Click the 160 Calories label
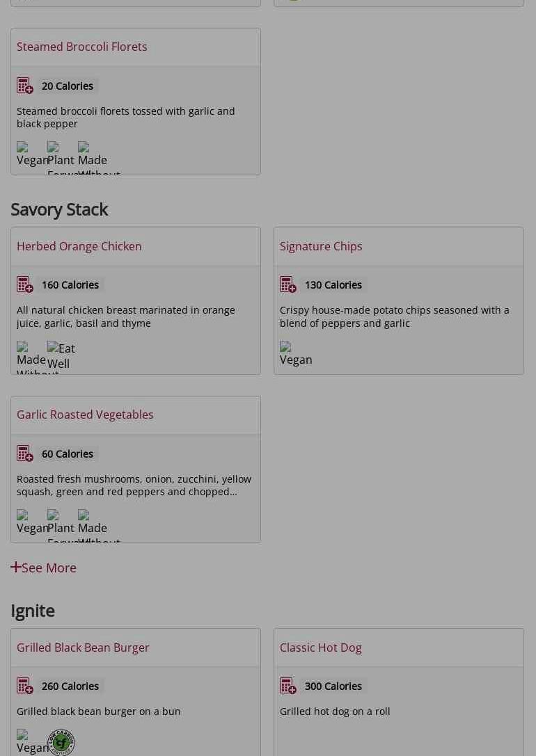Screen dimensions: 536x756 coord(70,284)
